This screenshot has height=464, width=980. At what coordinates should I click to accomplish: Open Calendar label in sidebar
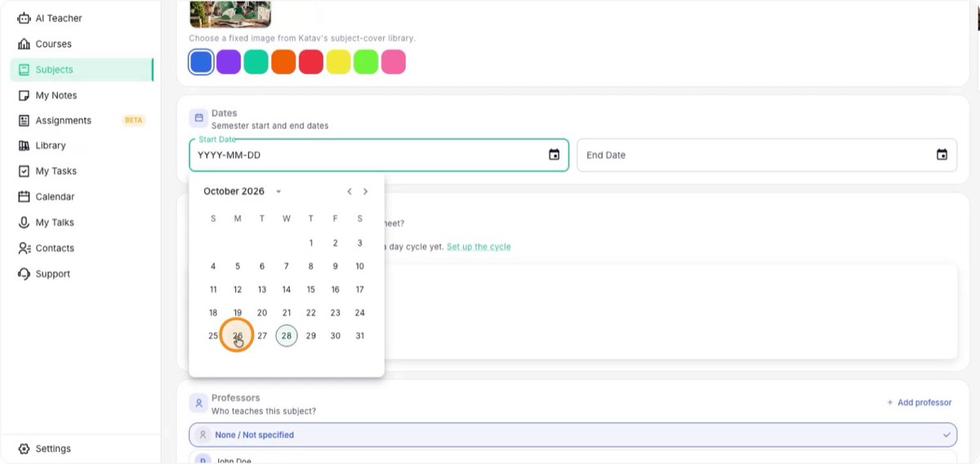click(55, 197)
